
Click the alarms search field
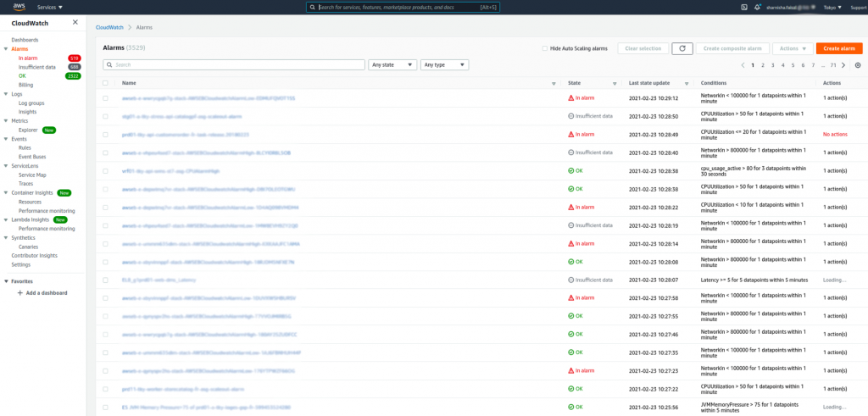pos(234,64)
